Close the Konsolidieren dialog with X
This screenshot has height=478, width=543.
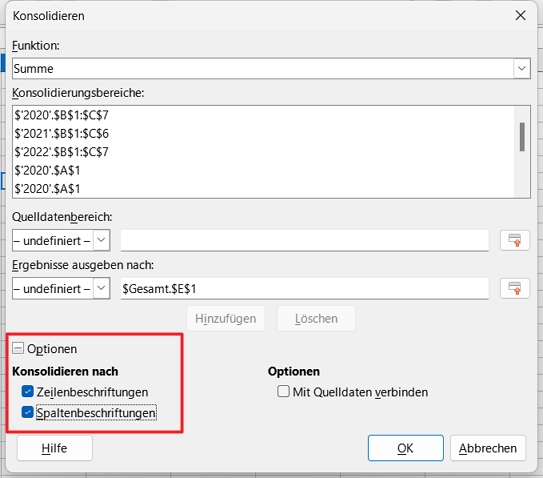pos(520,15)
